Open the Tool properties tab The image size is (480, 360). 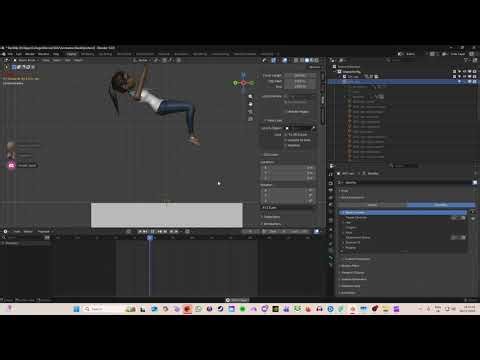click(331, 174)
